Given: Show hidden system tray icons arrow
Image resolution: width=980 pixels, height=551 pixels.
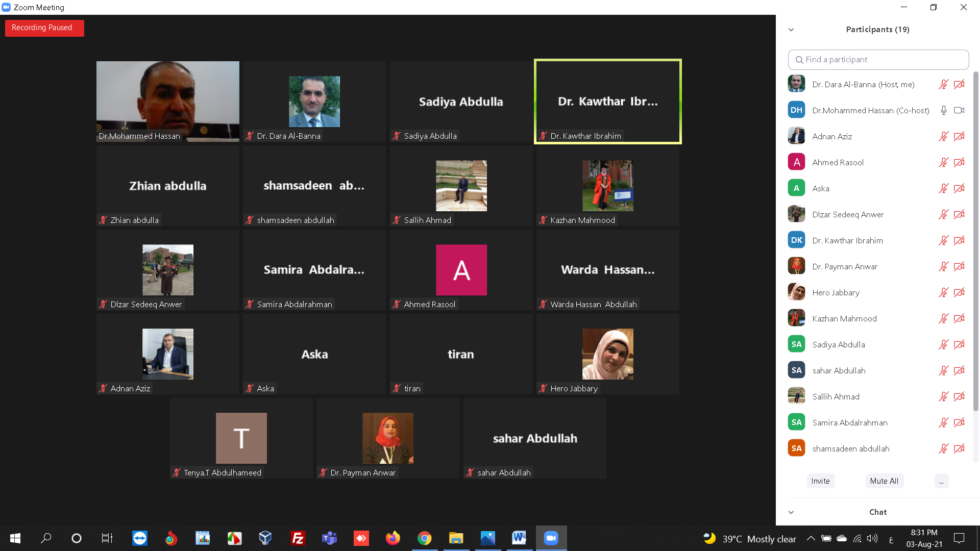Looking at the screenshot, I should 811,538.
